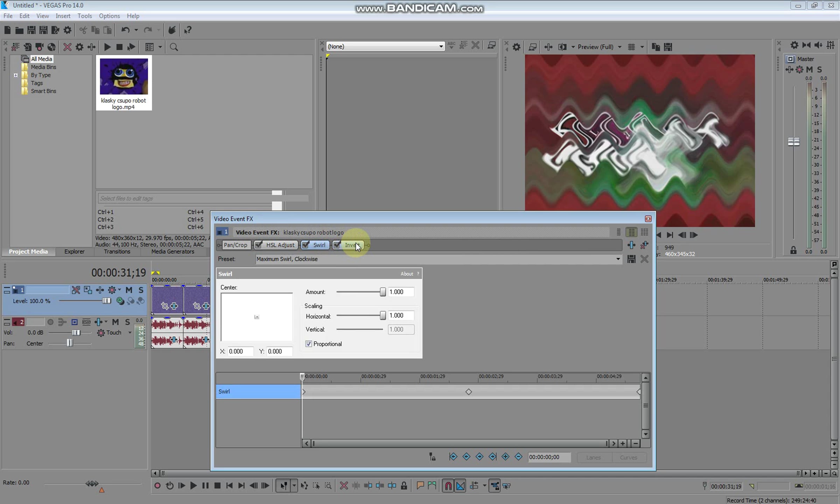840x504 pixels.
Task: Save preview snapshot to file
Action: [x=668, y=47]
